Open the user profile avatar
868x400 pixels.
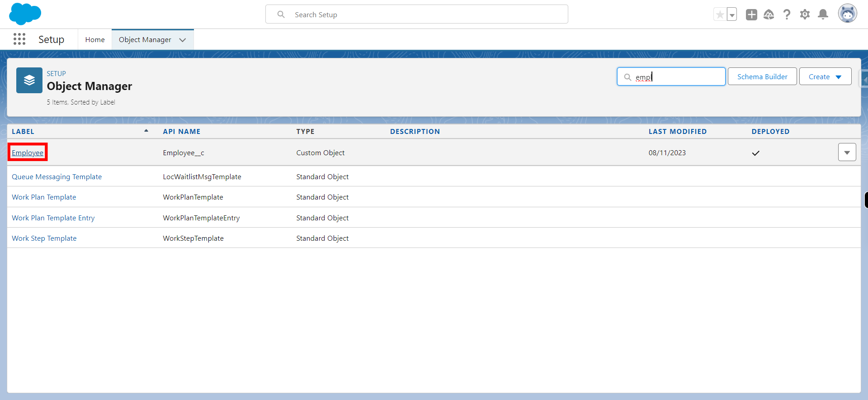point(847,14)
